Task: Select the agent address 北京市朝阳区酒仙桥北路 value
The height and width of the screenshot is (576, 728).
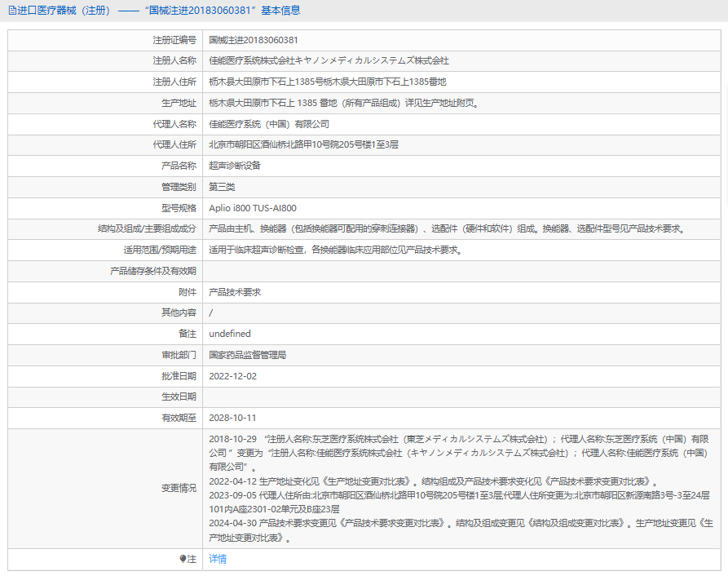Action: 303,144
